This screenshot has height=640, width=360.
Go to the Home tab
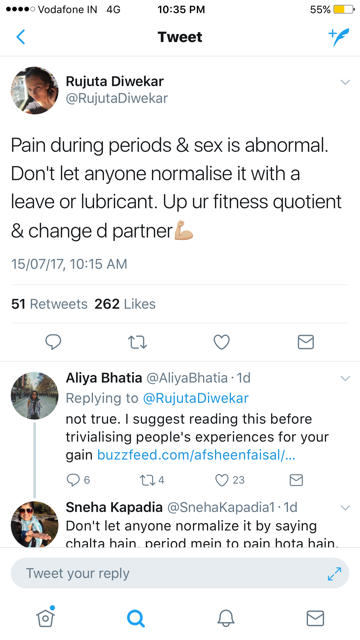coord(46,617)
